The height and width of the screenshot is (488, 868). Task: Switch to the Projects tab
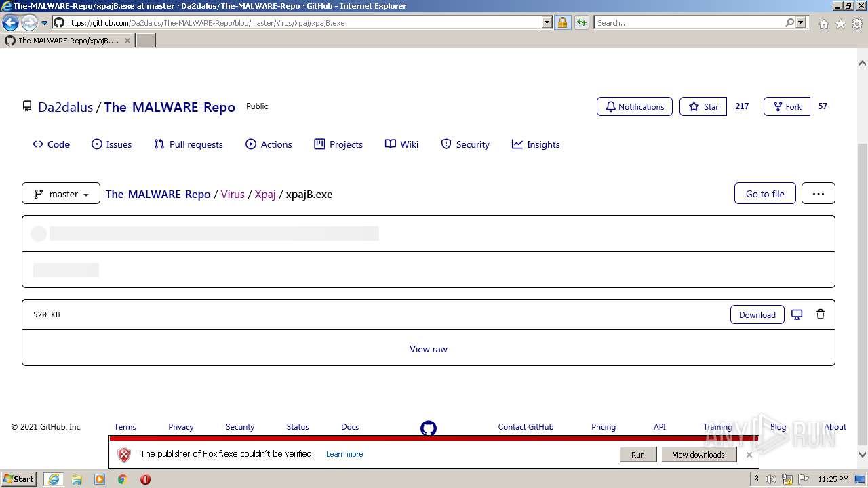[338, 144]
